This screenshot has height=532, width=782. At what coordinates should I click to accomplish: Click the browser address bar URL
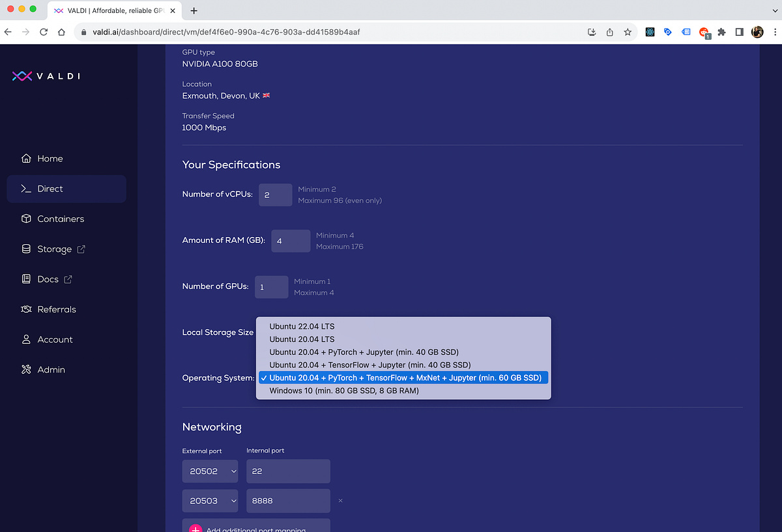(x=225, y=32)
